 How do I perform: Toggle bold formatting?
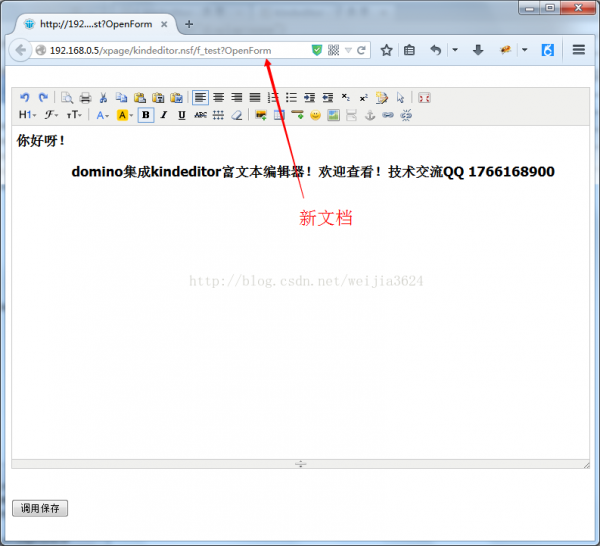[x=146, y=115]
